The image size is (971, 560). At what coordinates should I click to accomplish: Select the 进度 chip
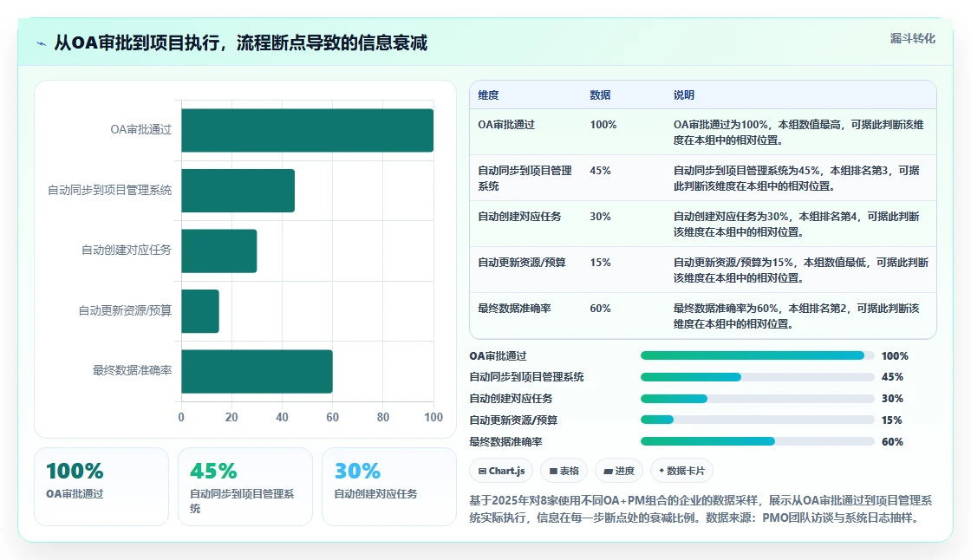(619, 471)
